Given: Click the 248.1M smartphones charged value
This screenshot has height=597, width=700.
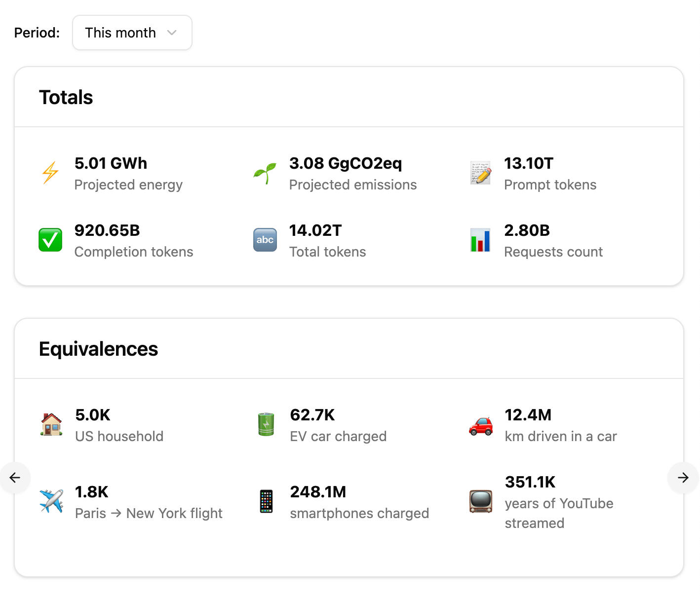Looking at the screenshot, I should (318, 492).
